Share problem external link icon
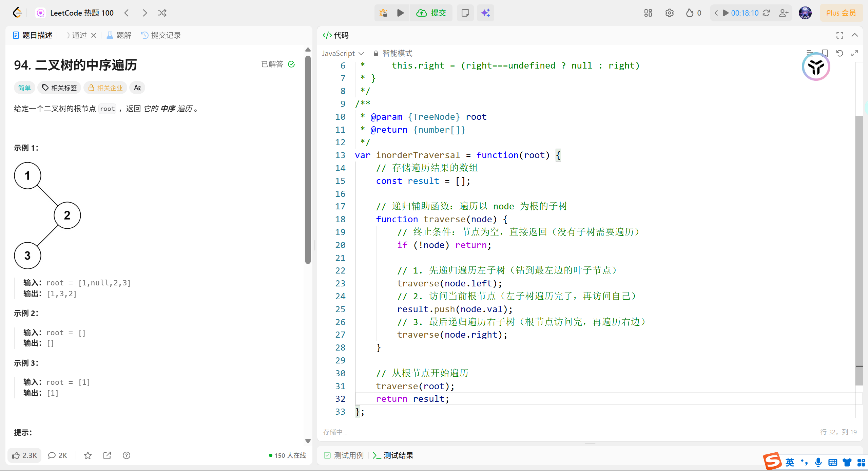This screenshot has width=868, height=471. tap(107, 455)
